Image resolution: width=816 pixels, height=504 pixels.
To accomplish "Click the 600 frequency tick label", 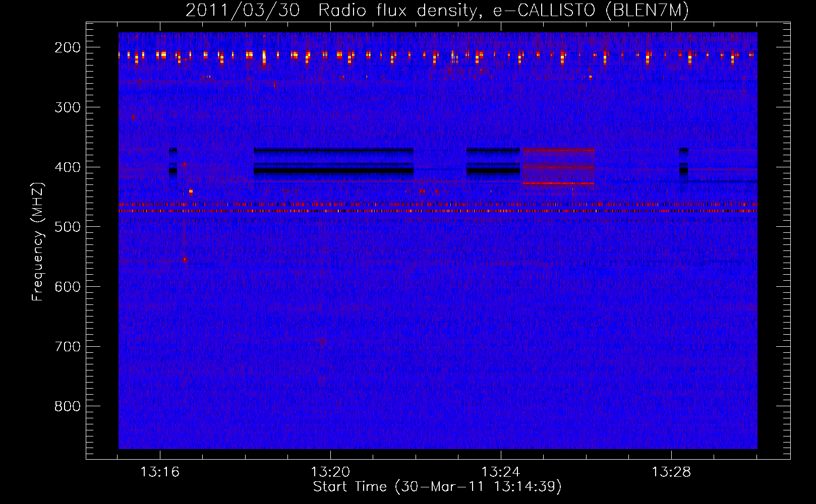I will pos(68,287).
